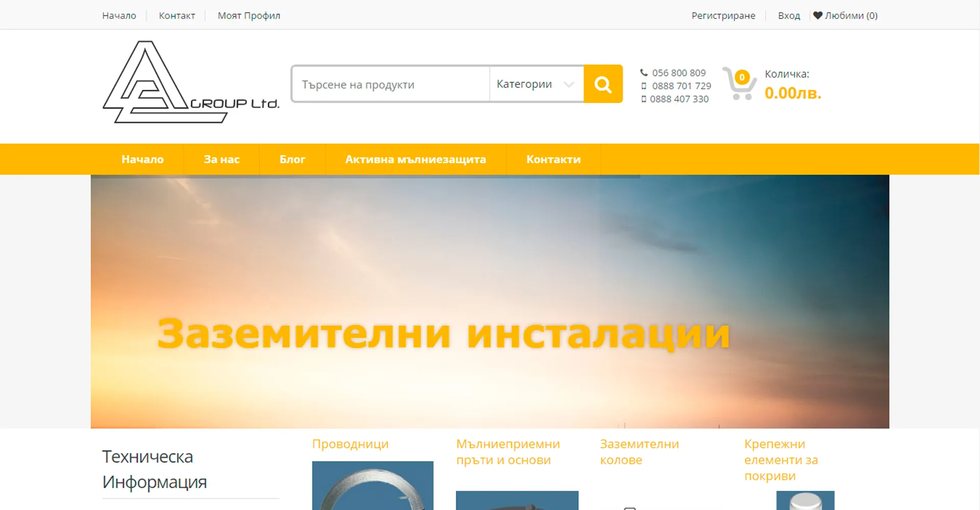Click the heart icon next to Любими
Image resolution: width=980 pixels, height=510 pixels.
(818, 15)
